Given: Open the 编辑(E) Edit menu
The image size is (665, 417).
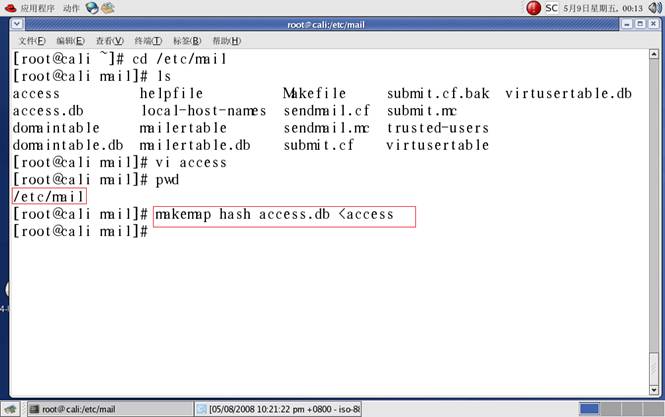Looking at the screenshot, I should click(71, 41).
